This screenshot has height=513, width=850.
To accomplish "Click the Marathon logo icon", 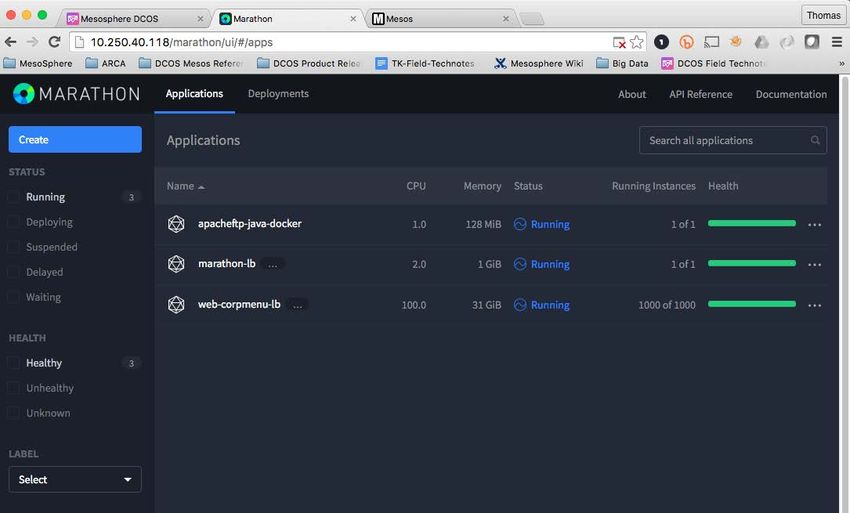I will pos(24,94).
